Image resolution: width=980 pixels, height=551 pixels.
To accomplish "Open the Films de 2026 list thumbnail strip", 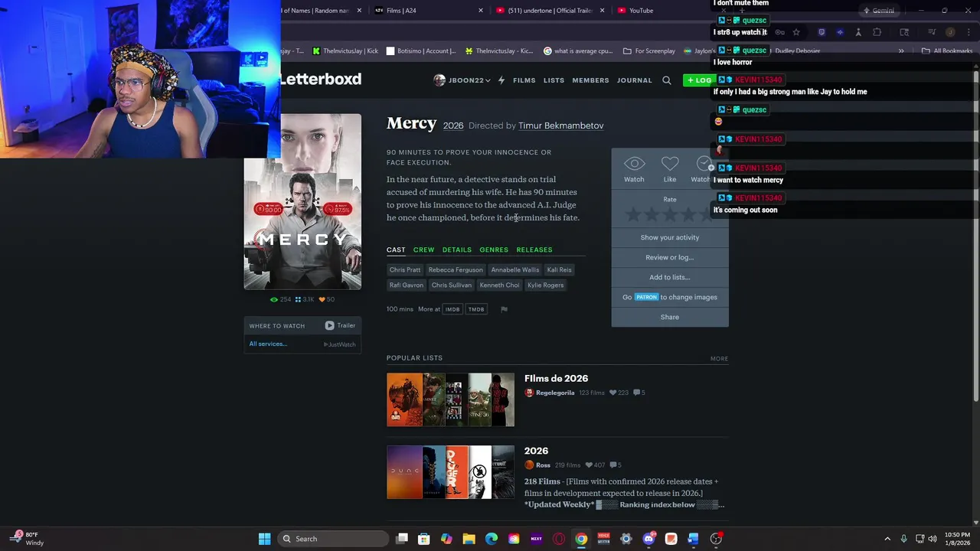I will coord(450,399).
